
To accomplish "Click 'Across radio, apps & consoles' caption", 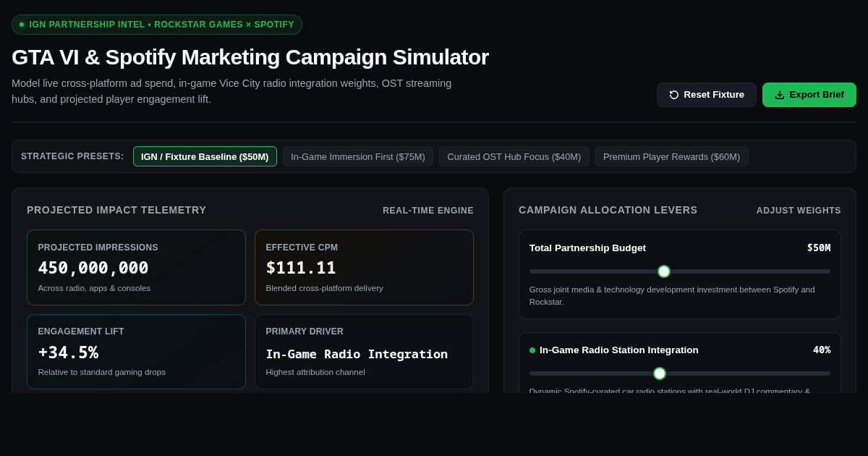I will pyautogui.click(x=94, y=288).
